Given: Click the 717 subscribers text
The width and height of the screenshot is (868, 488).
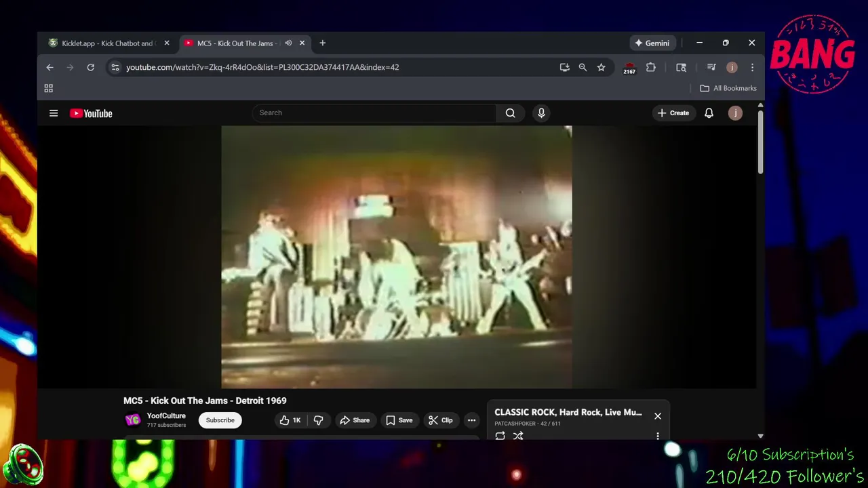Looking at the screenshot, I should (x=166, y=425).
